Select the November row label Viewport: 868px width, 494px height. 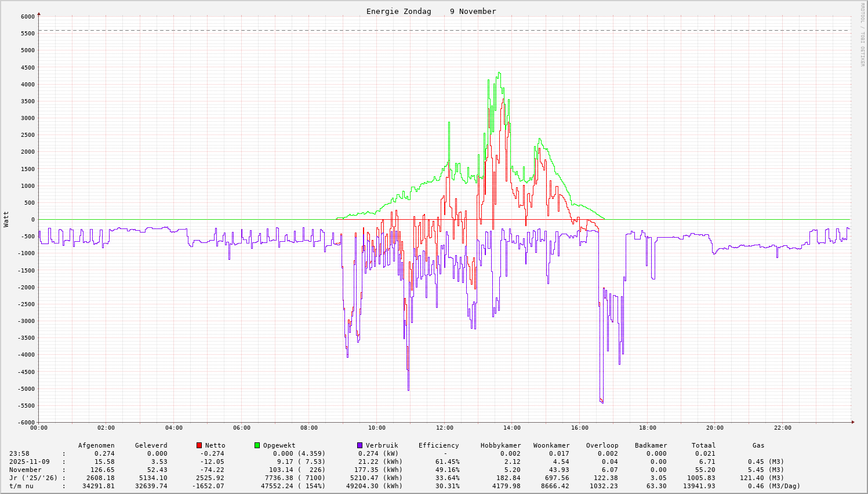pyautogui.click(x=26, y=470)
